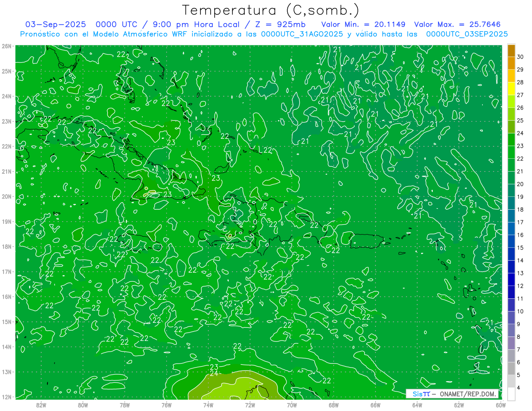Viewport: 532px width, 411px height.
Task: Click the "0000UTC_03SEP2025" valid-until time
Action: click(x=467, y=34)
